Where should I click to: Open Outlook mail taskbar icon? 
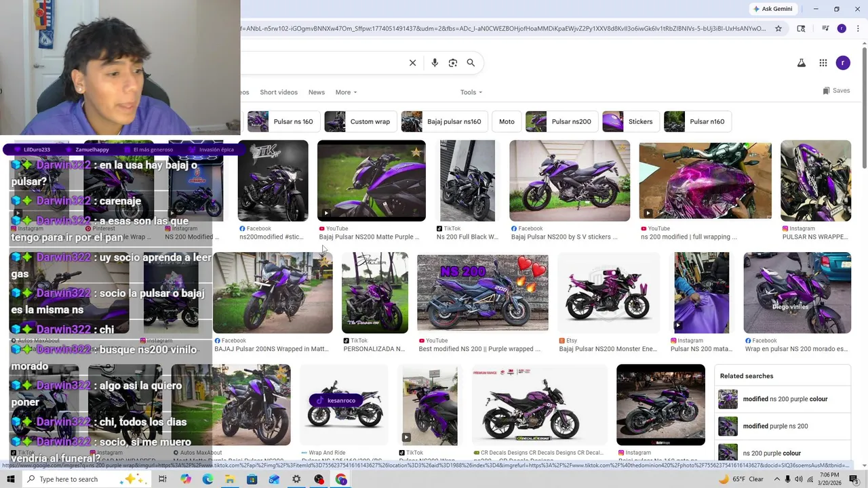(274, 479)
